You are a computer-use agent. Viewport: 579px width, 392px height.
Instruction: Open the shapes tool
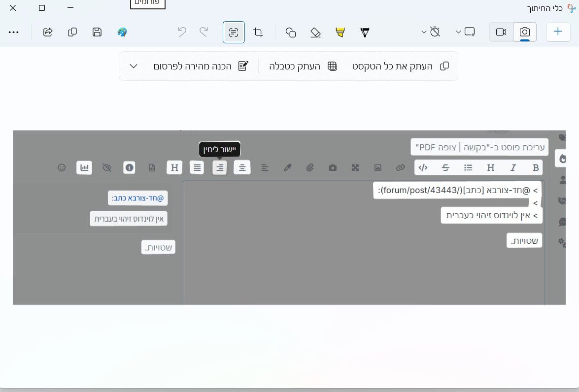291,33
